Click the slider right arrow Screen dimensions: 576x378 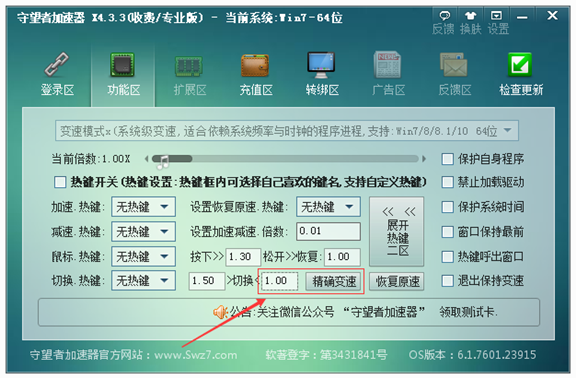424,159
